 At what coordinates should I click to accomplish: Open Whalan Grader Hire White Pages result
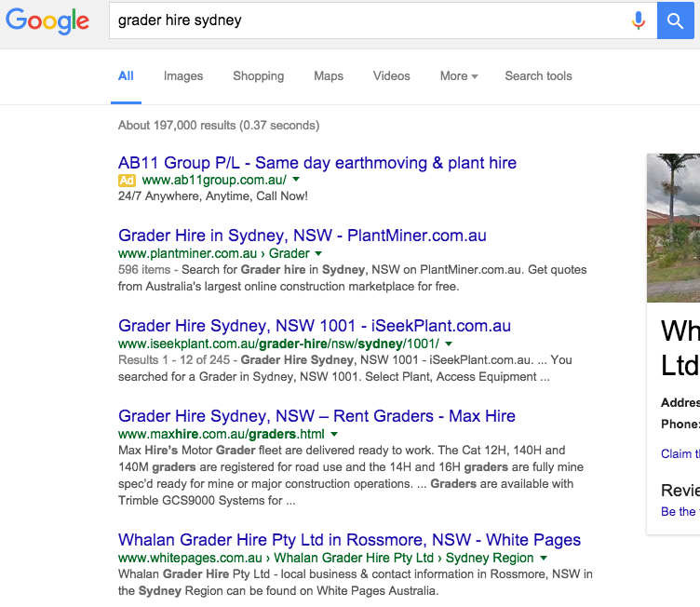tap(350, 540)
